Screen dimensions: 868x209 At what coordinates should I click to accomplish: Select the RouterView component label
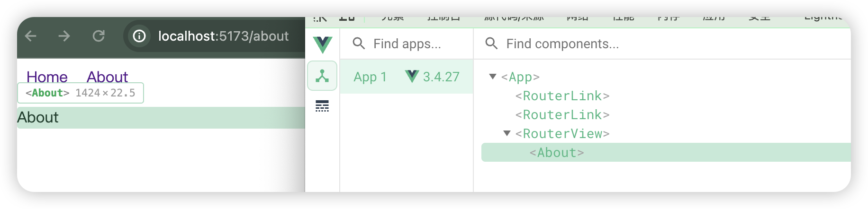coord(562,134)
